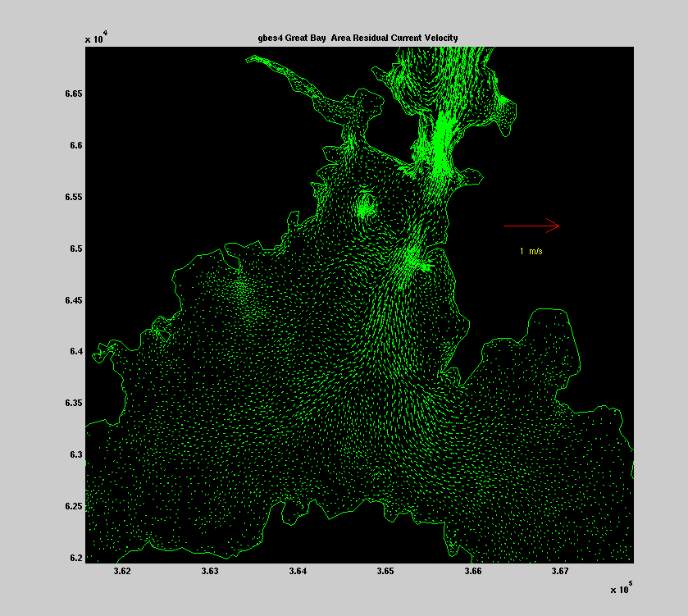The width and height of the screenshot is (688, 616).
Task: Click the red 1 m/s reference arrow
Action: (x=531, y=226)
